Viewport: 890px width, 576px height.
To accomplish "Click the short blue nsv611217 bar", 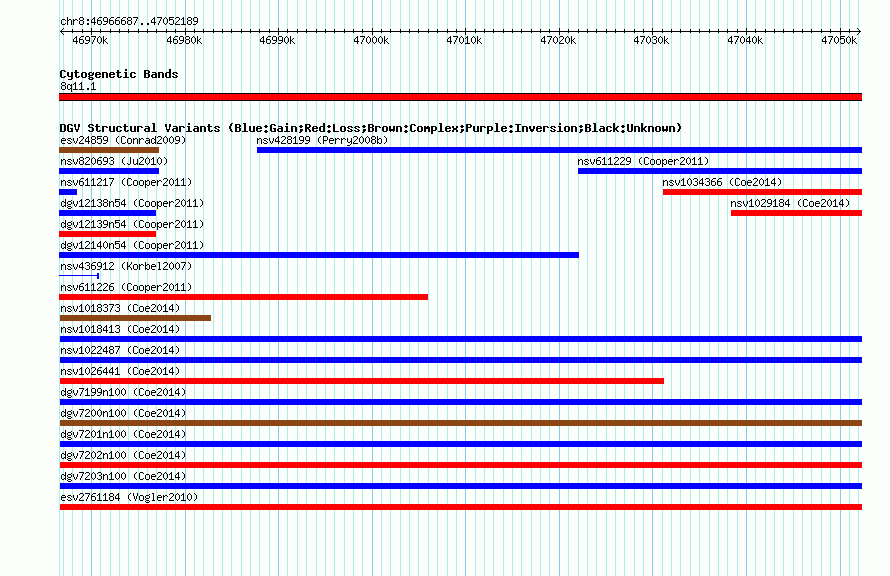I will click(68, 192).
